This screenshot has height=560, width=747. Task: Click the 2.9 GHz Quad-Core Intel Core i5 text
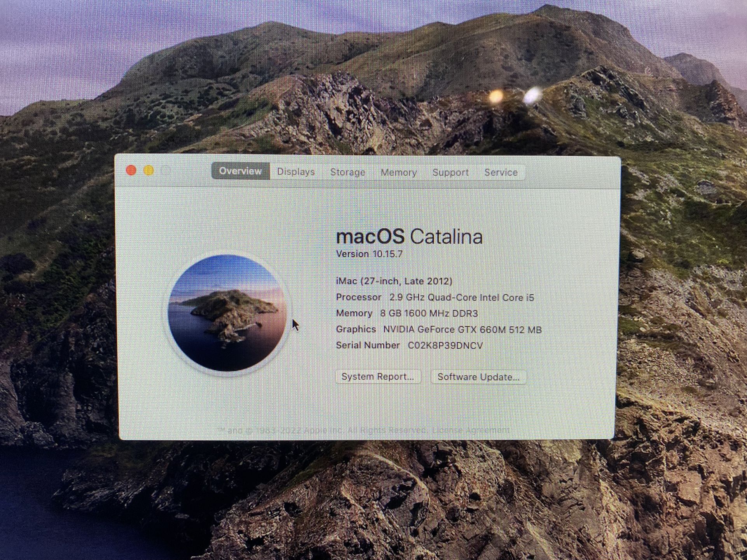462,297
